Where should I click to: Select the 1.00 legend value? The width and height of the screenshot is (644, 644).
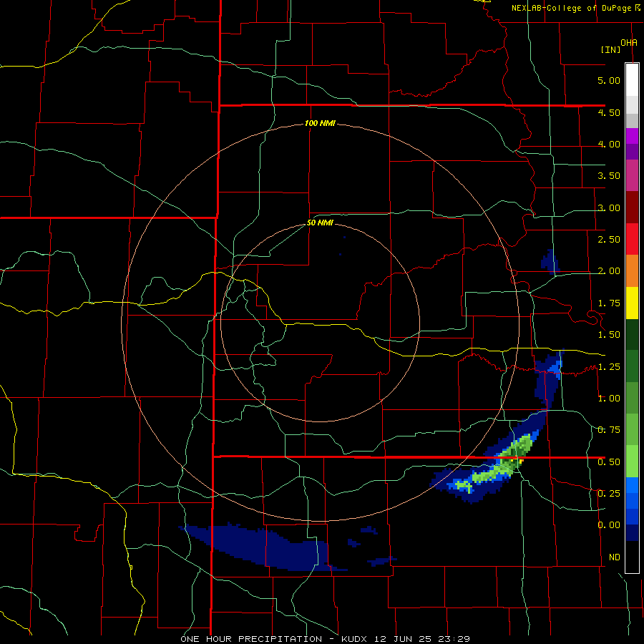point(609,399)
